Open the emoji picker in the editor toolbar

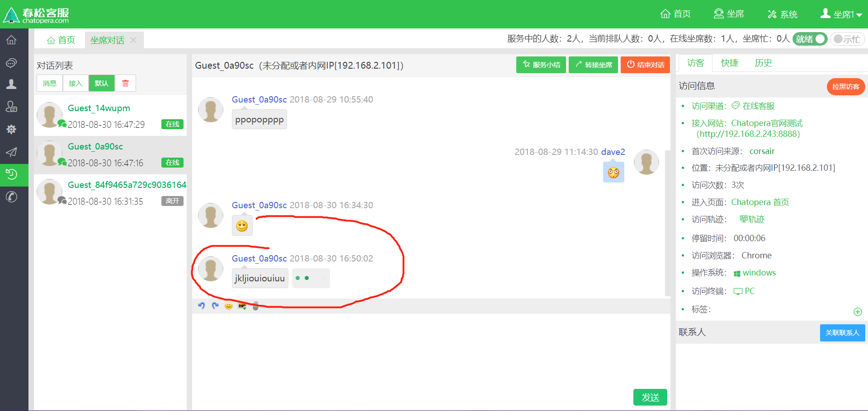tap(229, 306)
